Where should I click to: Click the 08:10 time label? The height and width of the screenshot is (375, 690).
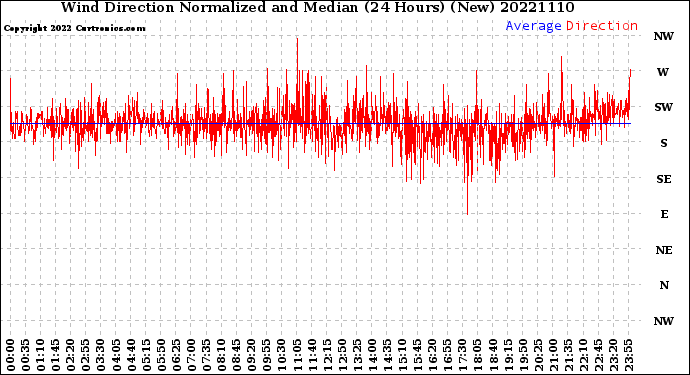pos(221,356)
